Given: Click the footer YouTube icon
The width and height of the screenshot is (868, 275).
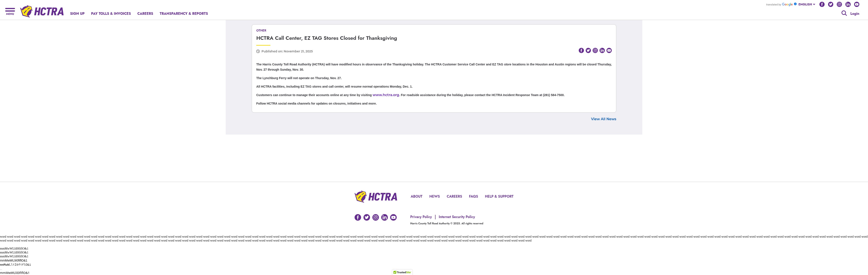Looking at the screenshot, I should click(x=393, y=217).
